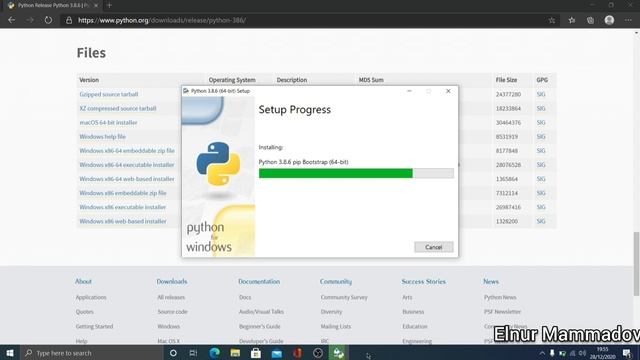This screenshot has width=640, height=360.
Task: Show hidden system tray icons chevron
Action: click(542, 353)
